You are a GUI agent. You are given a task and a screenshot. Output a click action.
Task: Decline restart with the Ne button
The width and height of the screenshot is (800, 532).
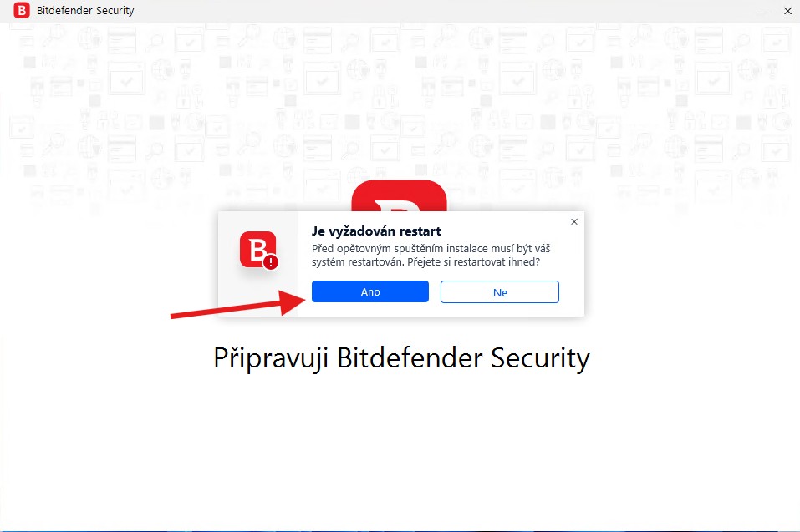click(500, 292)
